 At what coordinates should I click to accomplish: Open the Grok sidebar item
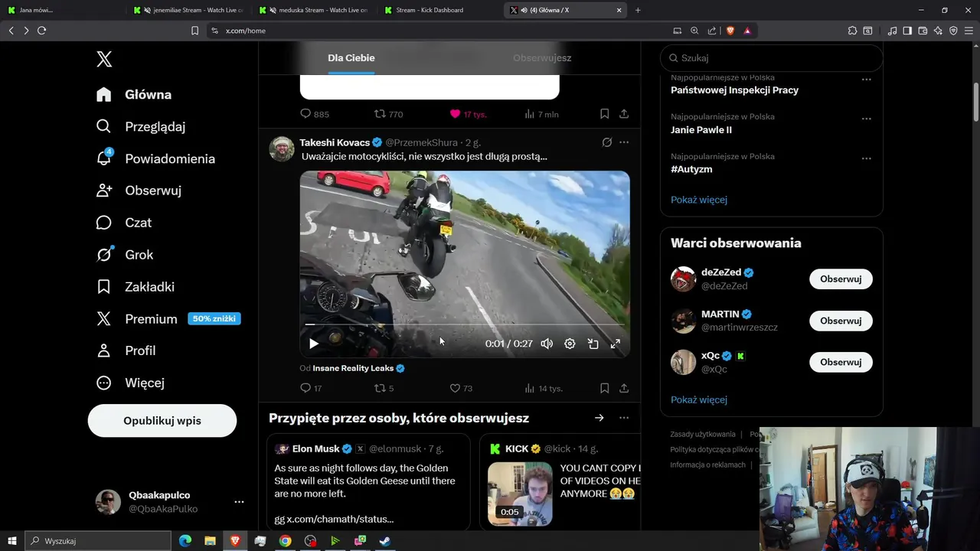click(x=125, y=255)
